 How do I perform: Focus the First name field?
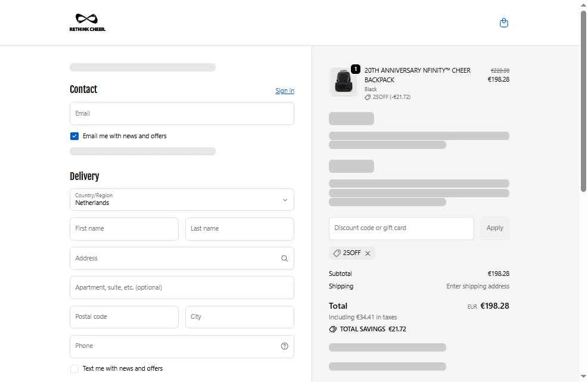pos(124,229)
